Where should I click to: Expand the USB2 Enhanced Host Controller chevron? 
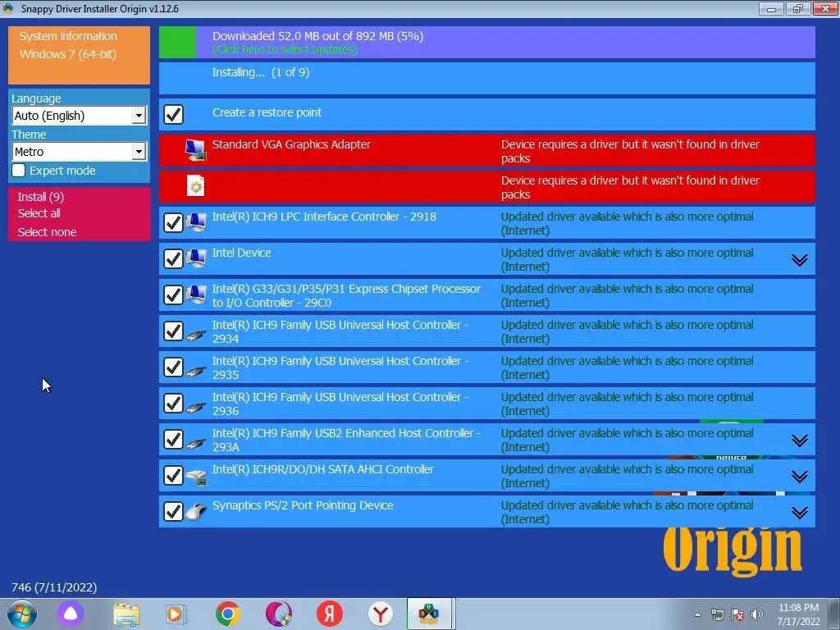pyautogui.click(x=799, y=441)
